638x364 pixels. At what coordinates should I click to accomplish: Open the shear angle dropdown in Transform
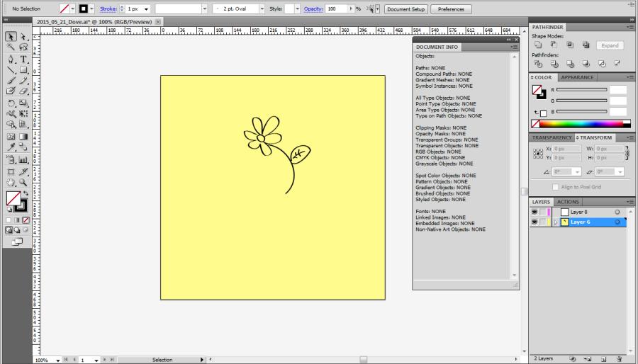pyautogui.click(x=620, y=172)
